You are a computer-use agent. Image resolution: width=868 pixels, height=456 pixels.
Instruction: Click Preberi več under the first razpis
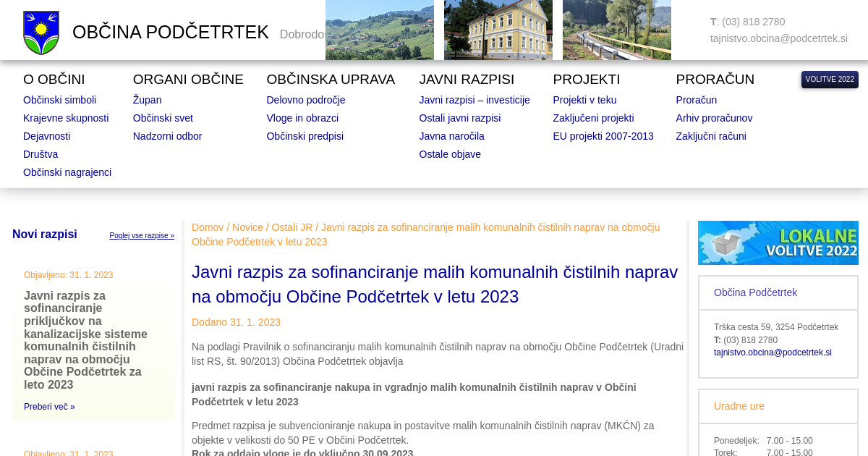pyautogui.click(x=49, y=407)
